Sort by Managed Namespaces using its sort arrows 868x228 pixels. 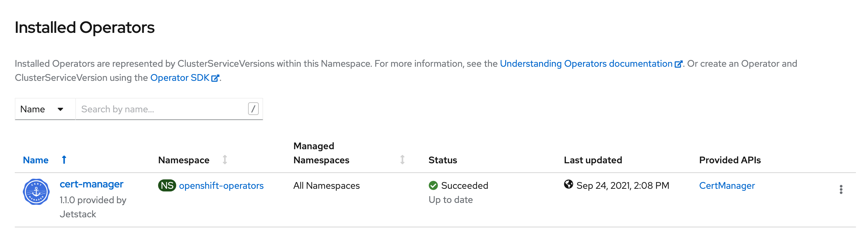(402, 160)
